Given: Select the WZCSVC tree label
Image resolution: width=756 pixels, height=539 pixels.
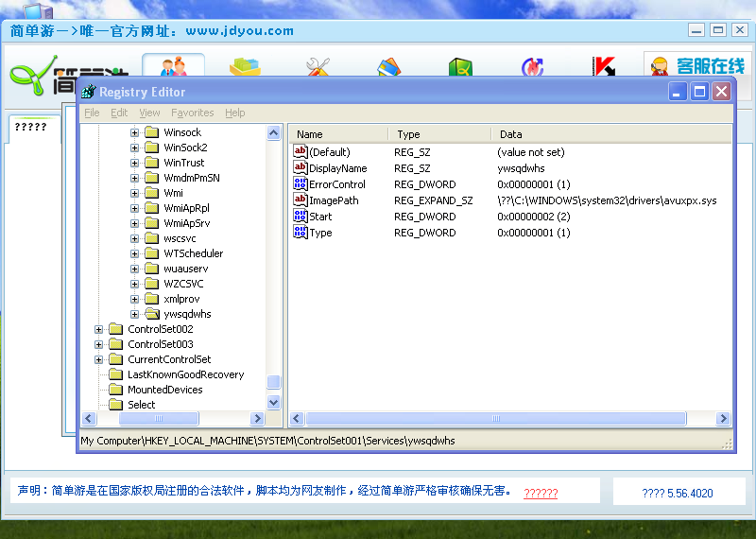Looking at the screenshot, I should click(183, 284).
